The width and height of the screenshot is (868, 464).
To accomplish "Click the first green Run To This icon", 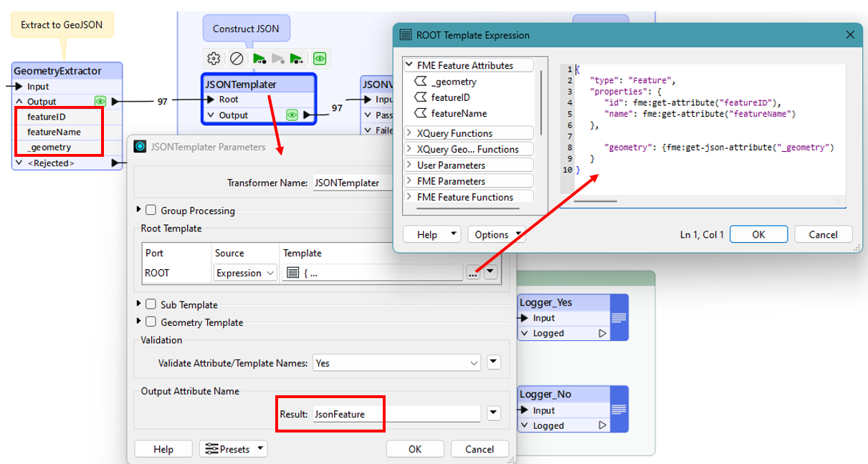I will [x=259, y=59].
